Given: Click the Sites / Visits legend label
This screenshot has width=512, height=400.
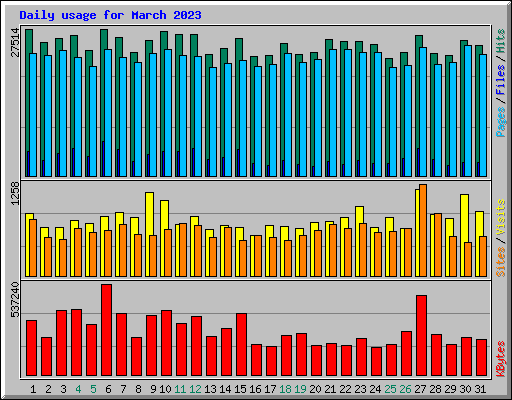Looking at the screenshot, I should coord(500,238).
